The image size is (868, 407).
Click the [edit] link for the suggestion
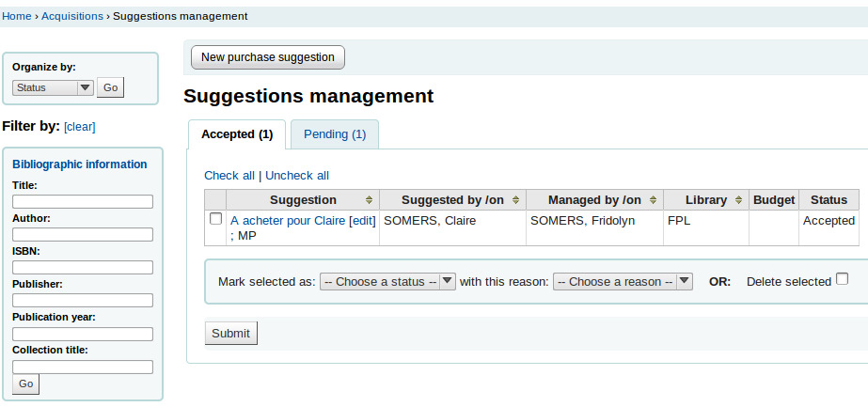point(362,221)
